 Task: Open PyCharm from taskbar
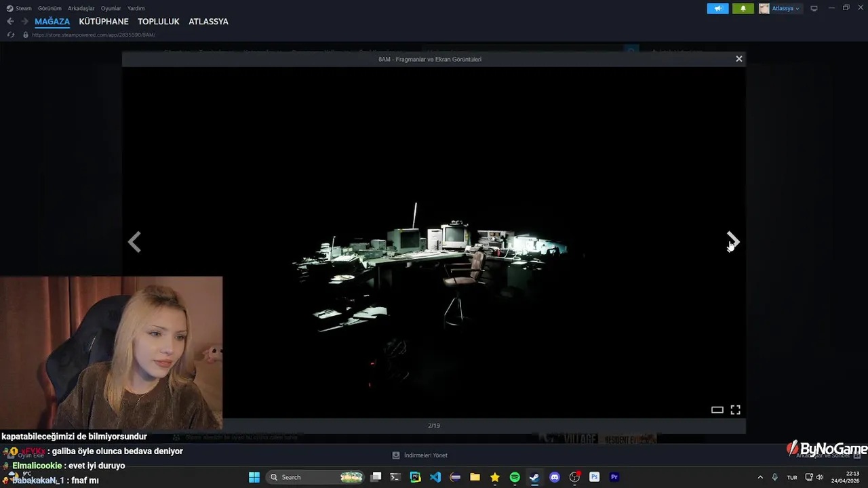[x=416, y=477]
